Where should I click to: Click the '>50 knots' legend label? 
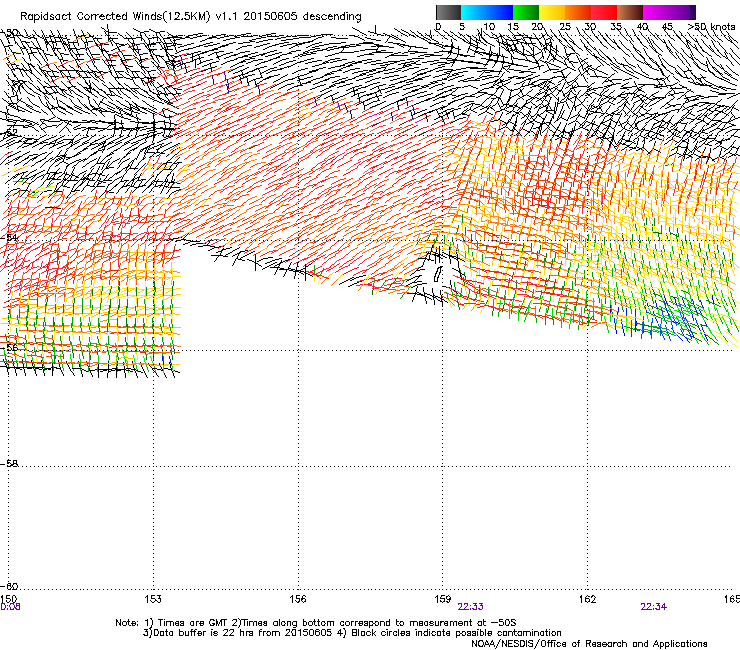711,27
